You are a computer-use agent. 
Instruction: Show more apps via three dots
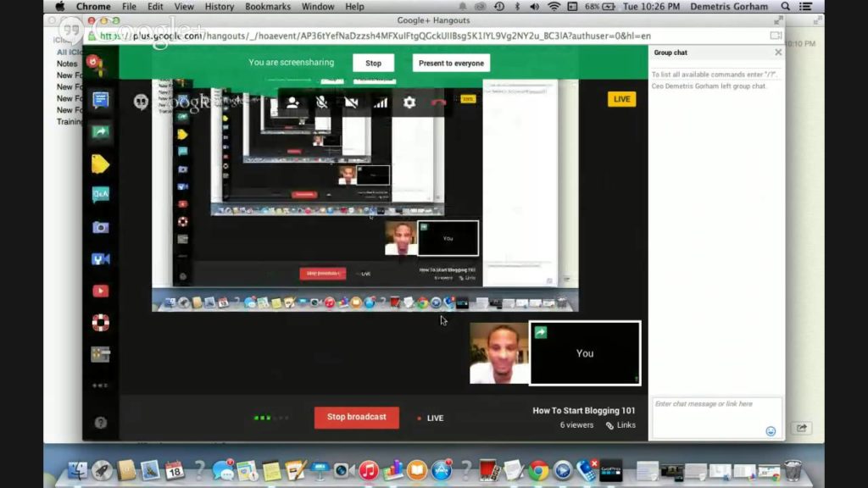100,385
